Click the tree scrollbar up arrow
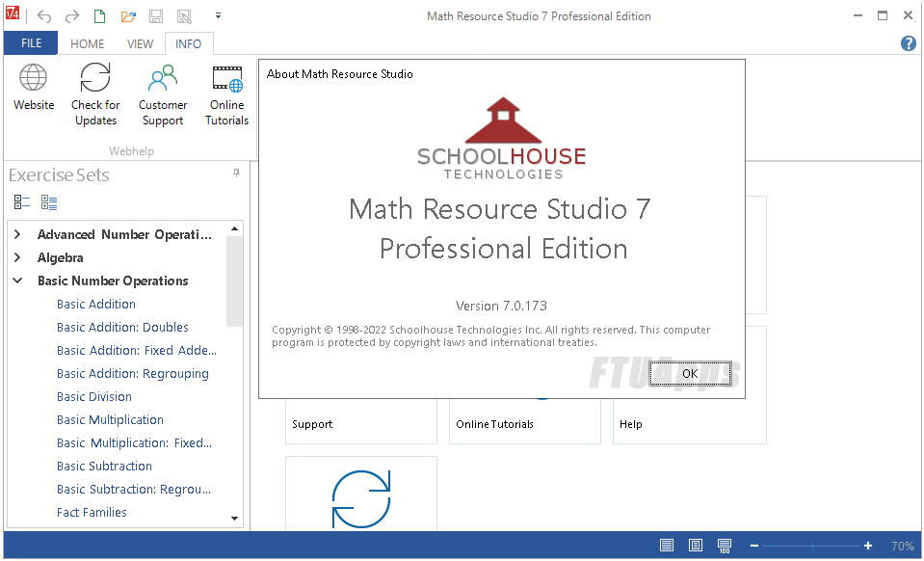924x561 pixels. coord(234,228)
